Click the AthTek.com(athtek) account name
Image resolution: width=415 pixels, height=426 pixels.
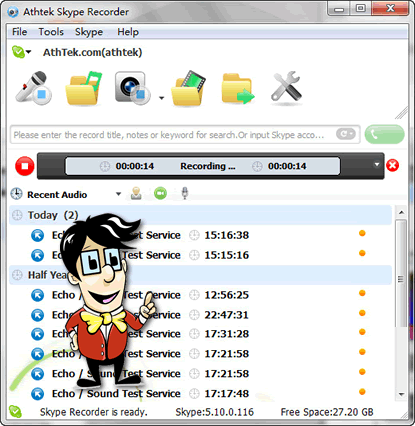point(93,52)
